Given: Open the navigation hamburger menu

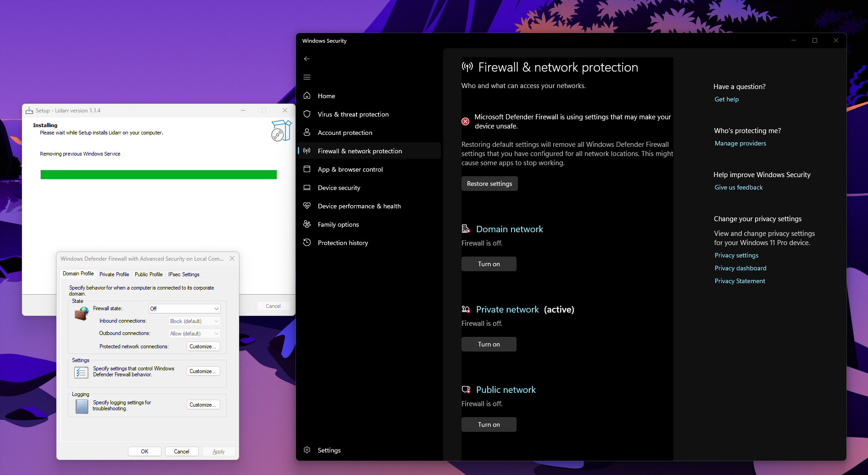Looking at the screenshot, I should tap(307, 77).
